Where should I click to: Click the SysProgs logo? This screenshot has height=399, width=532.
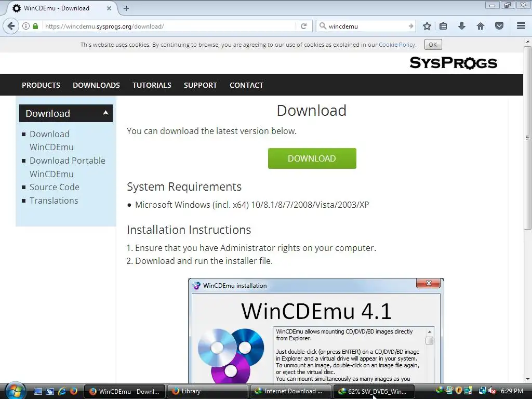453,63
